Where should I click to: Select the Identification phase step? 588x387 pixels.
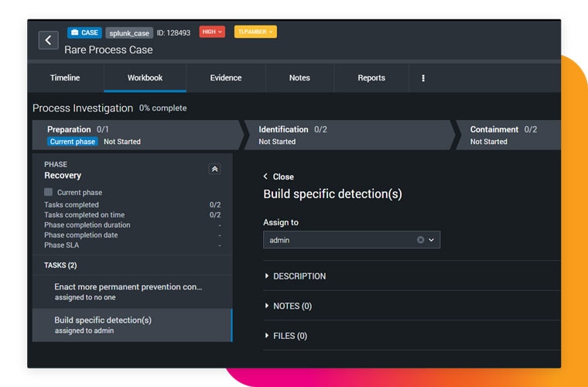pyautogui.click(x=348, y=135)
